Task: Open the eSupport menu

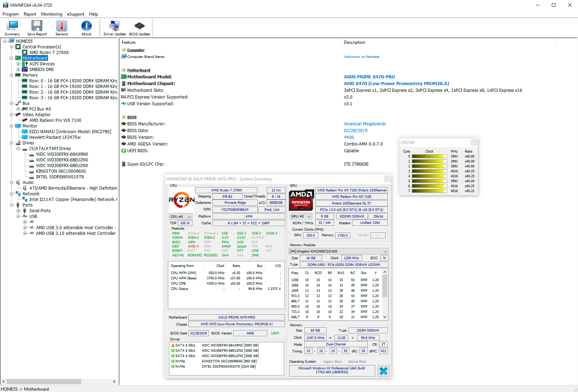Action: click(76, 14)
